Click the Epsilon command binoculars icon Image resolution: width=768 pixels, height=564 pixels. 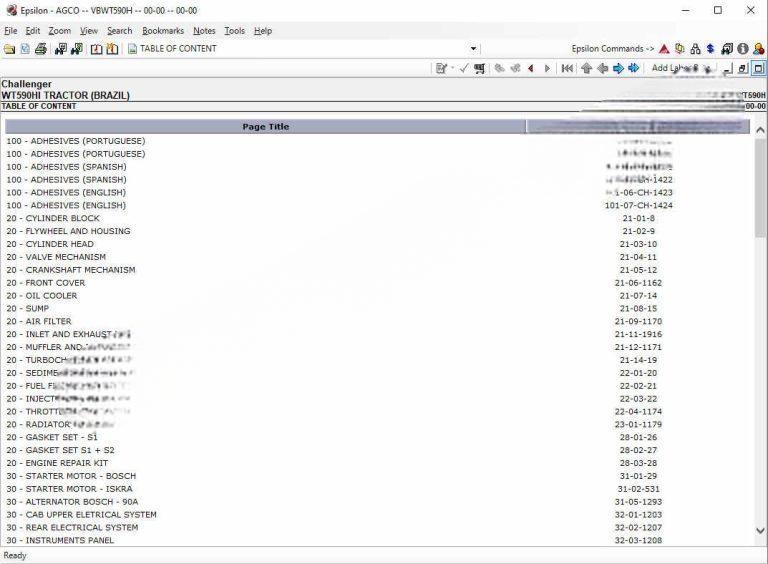727,49
